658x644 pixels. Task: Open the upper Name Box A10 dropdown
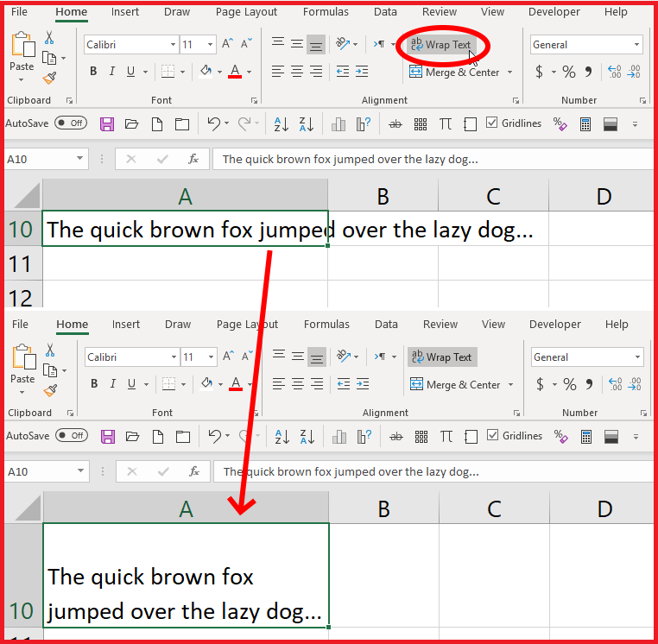point(79,159)
